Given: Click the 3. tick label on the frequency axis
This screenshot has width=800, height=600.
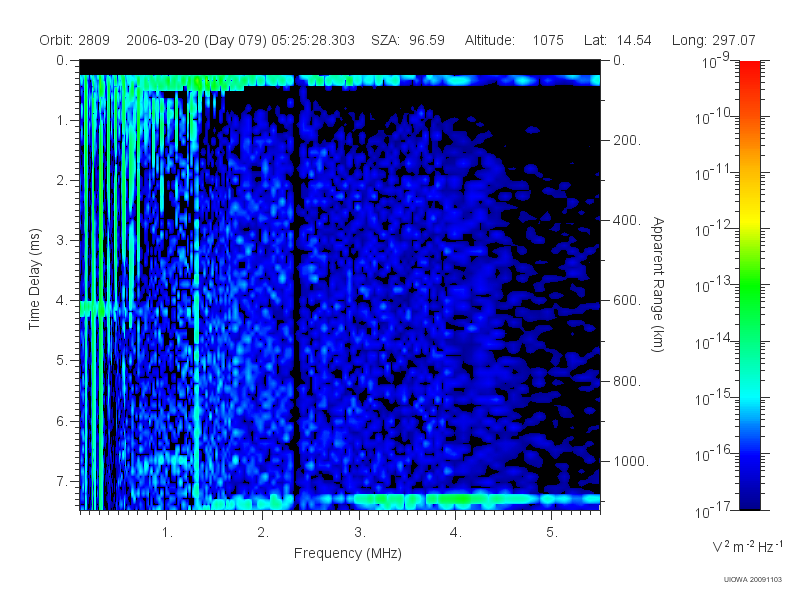Looking at the screenshot, I should coord(360,532).
